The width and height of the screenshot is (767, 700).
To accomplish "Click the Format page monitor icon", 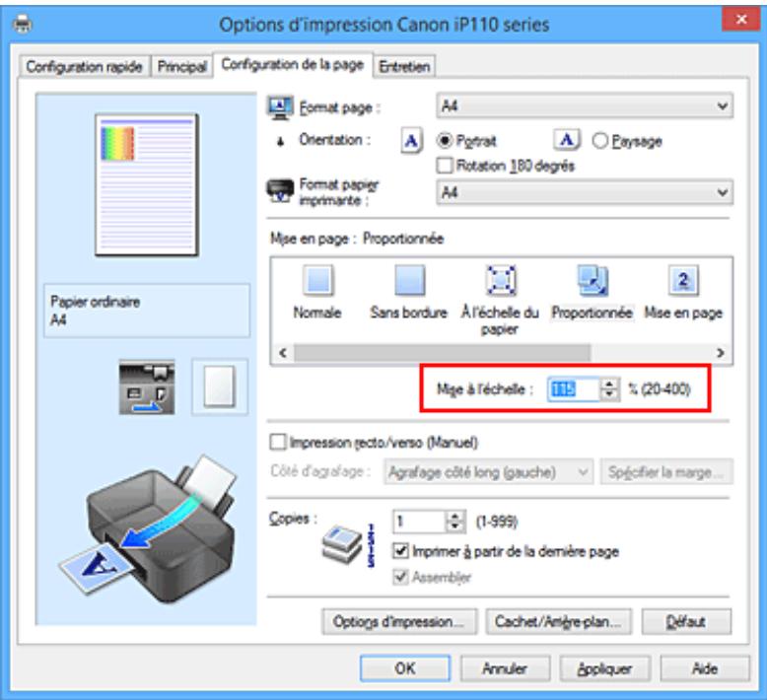I will point(280,107).
